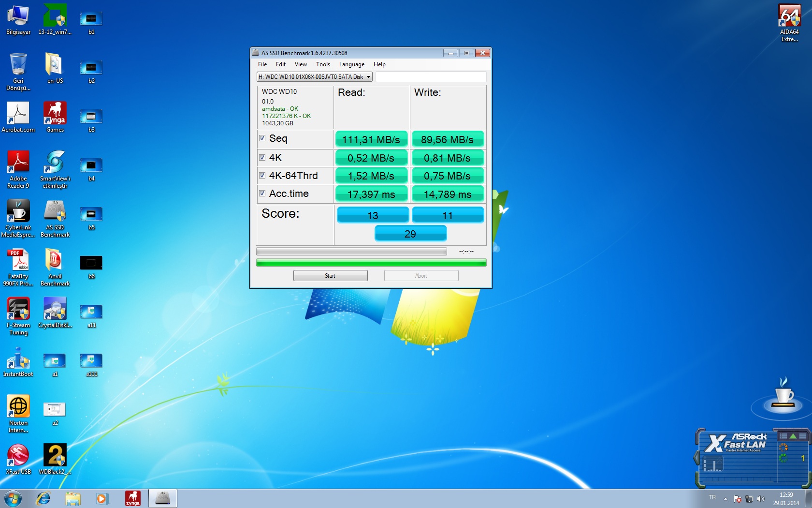Uncheck the Seq test checkbox
The height and width of the screenshot is (508, 812).
[262, 138]
